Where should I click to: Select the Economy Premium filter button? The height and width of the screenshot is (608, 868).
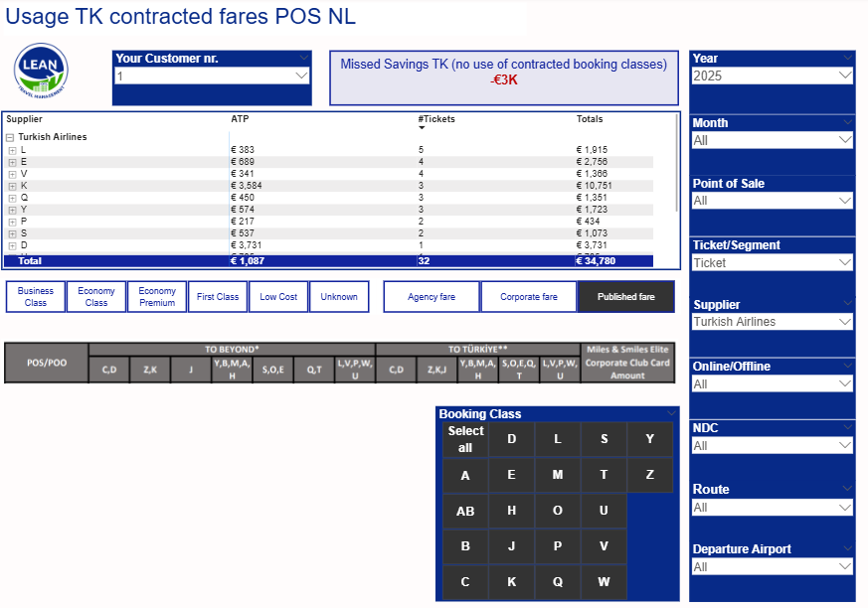click(x=157, y=296)
